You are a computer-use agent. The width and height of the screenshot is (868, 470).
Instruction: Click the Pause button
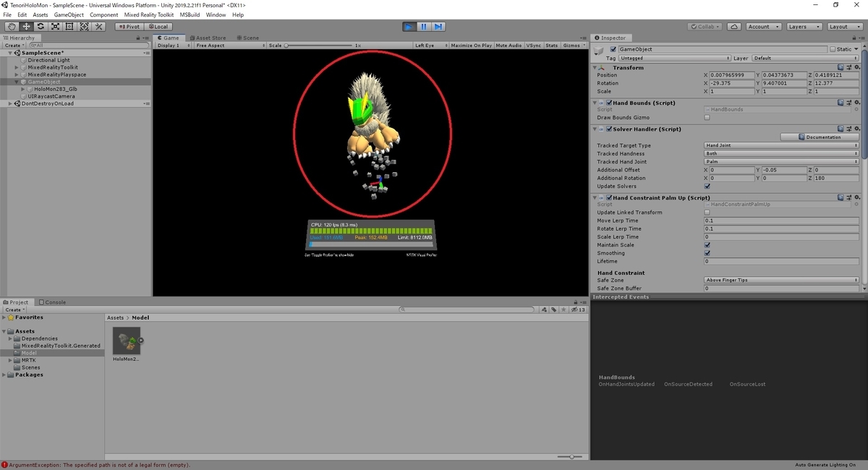pos(424,27)
